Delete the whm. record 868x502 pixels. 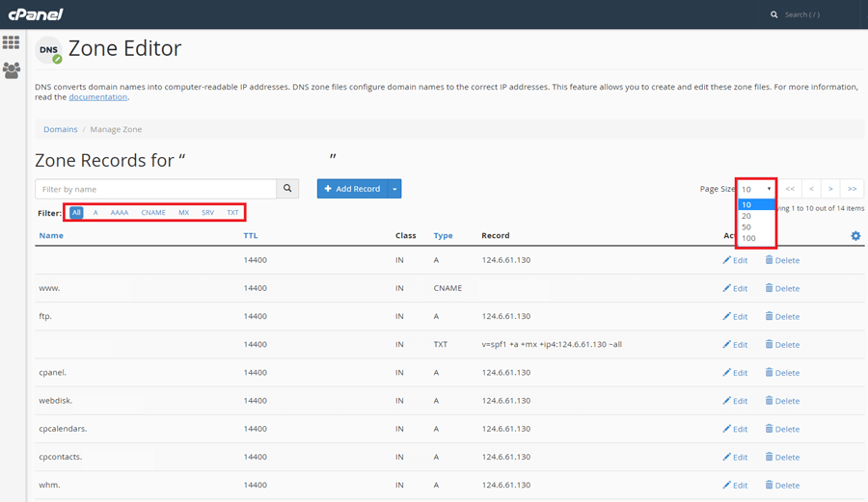coord(782,486)
